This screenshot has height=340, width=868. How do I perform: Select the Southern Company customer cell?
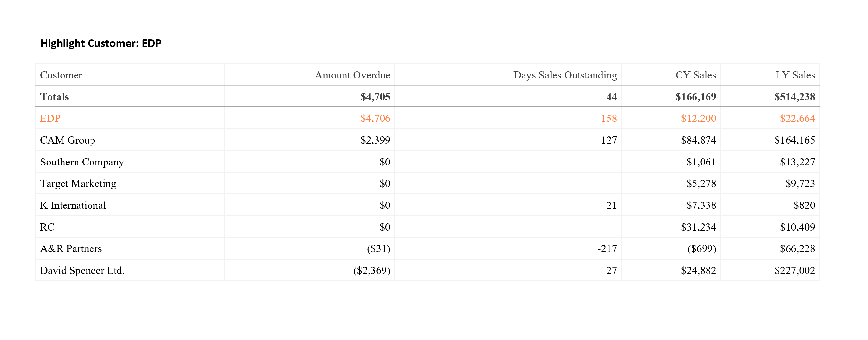point(82,162)
